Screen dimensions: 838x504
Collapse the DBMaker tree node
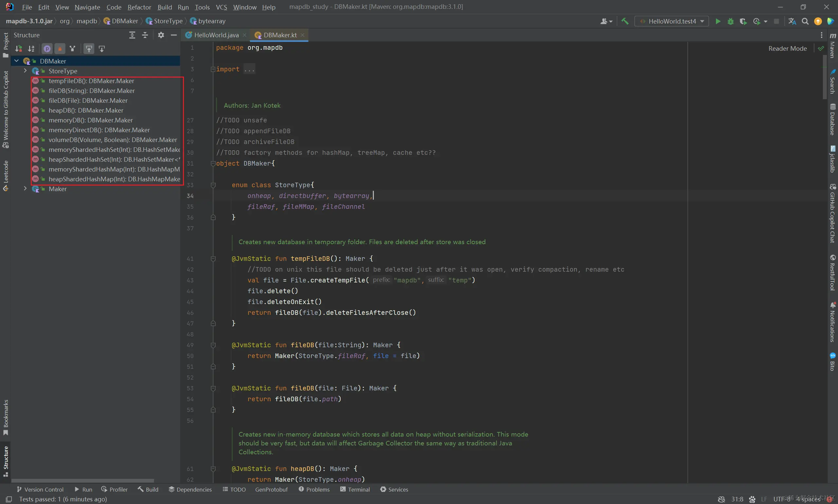tap(16, 61)
